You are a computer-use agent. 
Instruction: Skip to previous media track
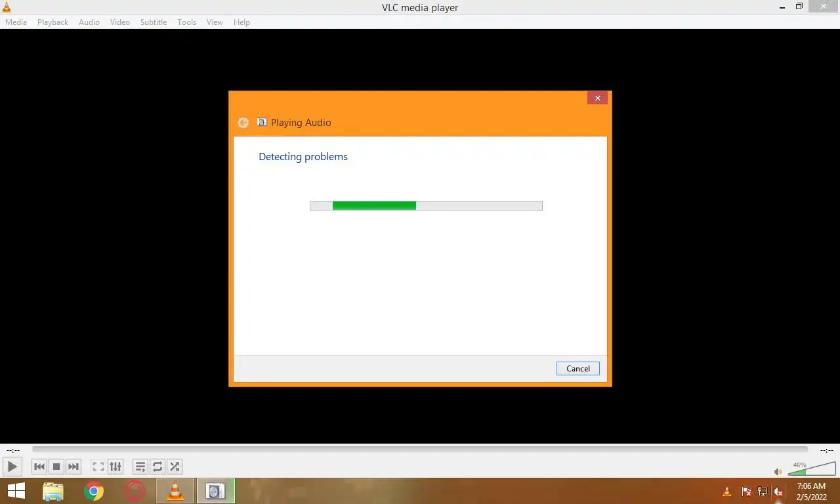pos(39,467)
